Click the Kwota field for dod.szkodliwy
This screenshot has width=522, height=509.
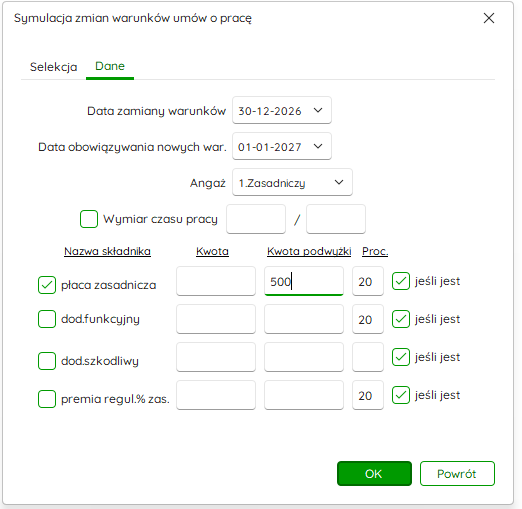[x=216, y=357]
